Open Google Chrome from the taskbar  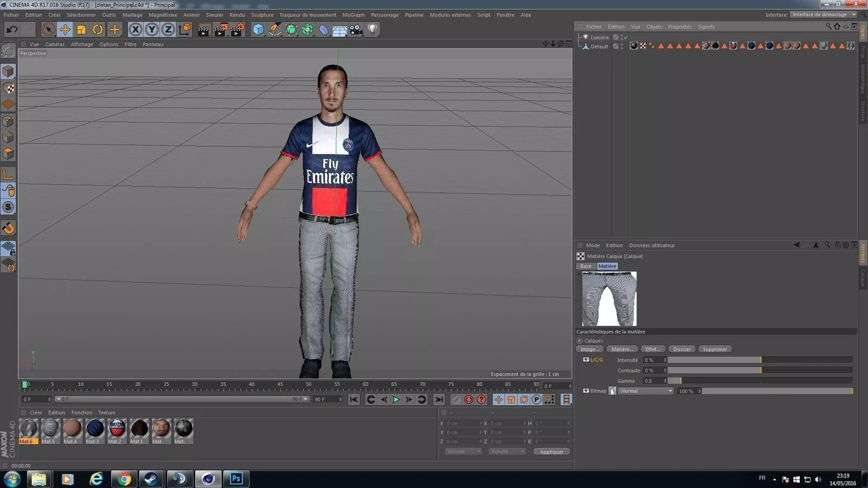pyautogui.click(x=123, y=479)
